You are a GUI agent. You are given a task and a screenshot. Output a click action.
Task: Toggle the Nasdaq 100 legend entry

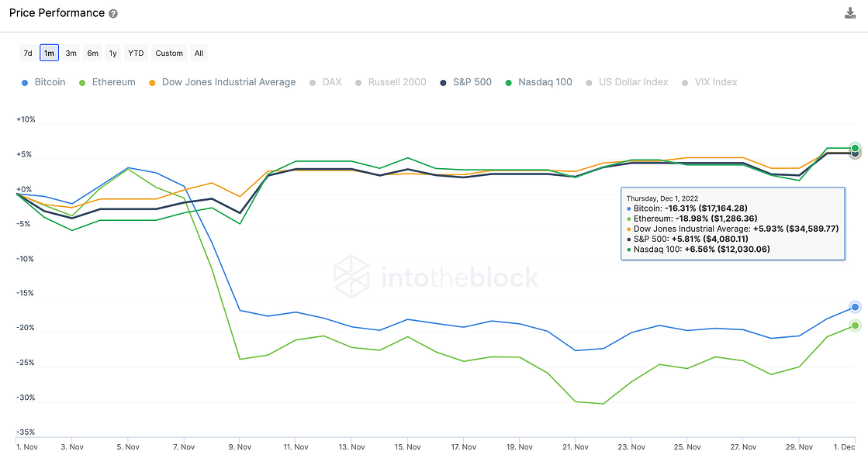pos(538,82)
